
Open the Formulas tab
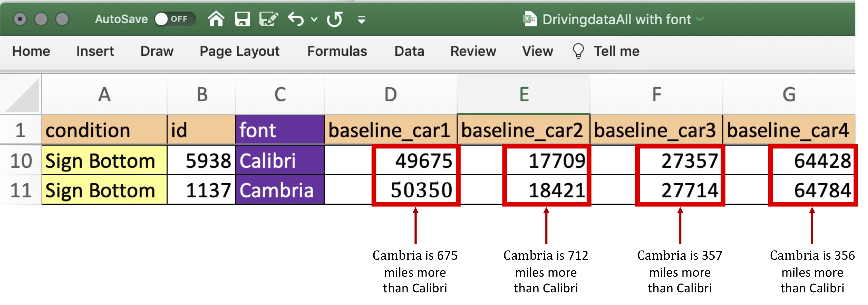(x=337, y=51)
